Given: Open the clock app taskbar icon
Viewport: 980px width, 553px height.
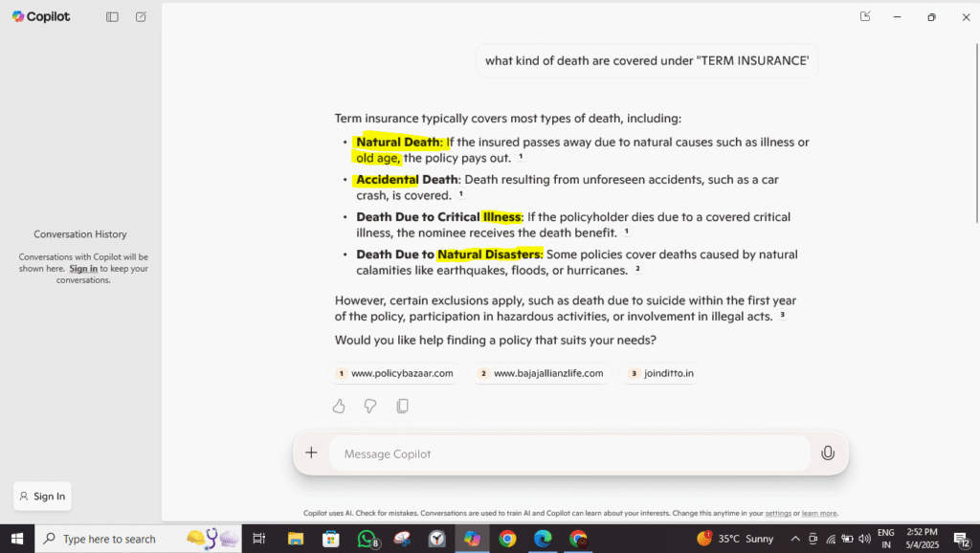Looking at the screenshot, I should (436, 539).
